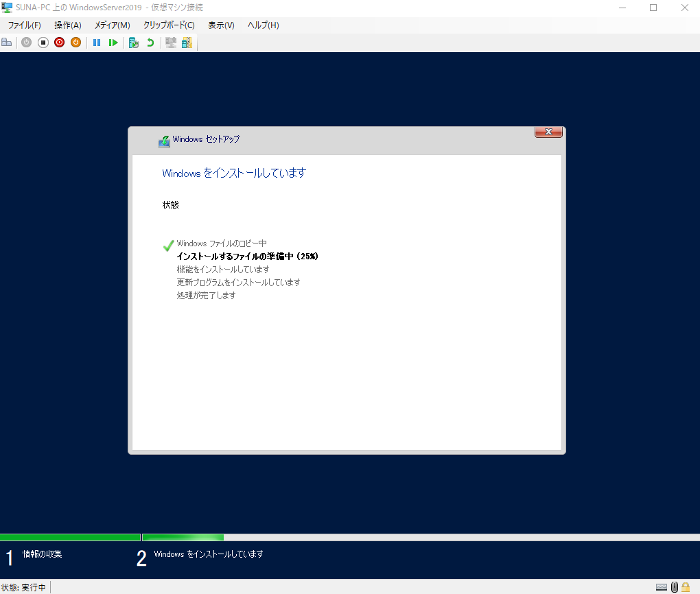Click the step 2 installation progress bar
Image resolution: width=700 pixels, height=594 pixels.
tap(421, 537)
